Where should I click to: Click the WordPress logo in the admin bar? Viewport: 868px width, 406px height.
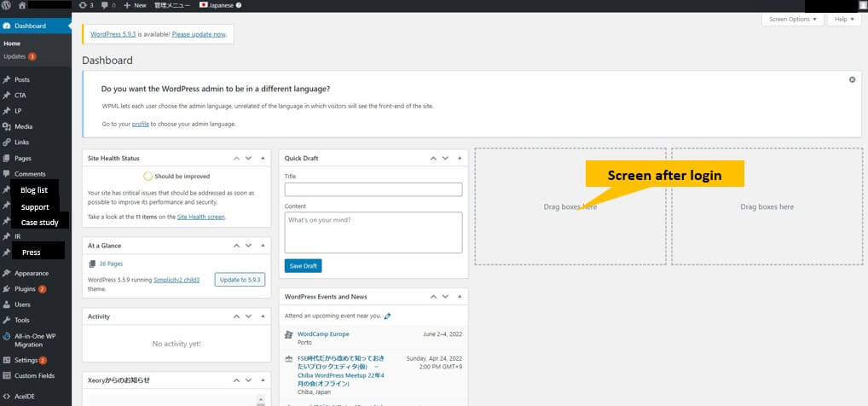[6, 5]
